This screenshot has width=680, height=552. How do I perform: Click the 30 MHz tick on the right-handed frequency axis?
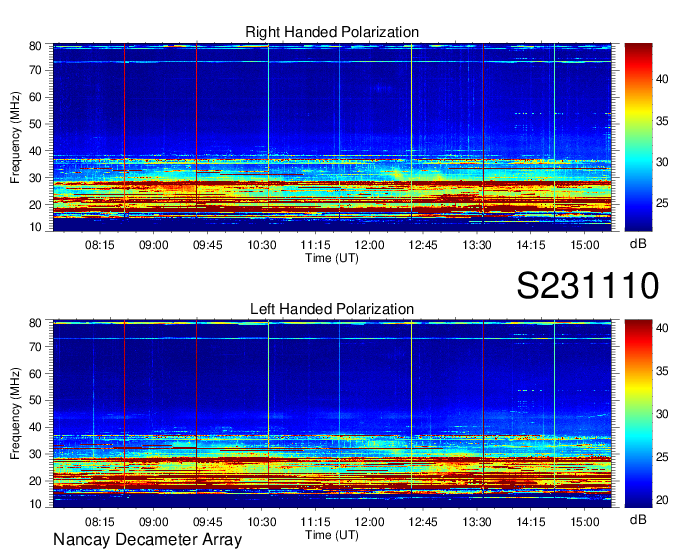[x=35, y=178]
